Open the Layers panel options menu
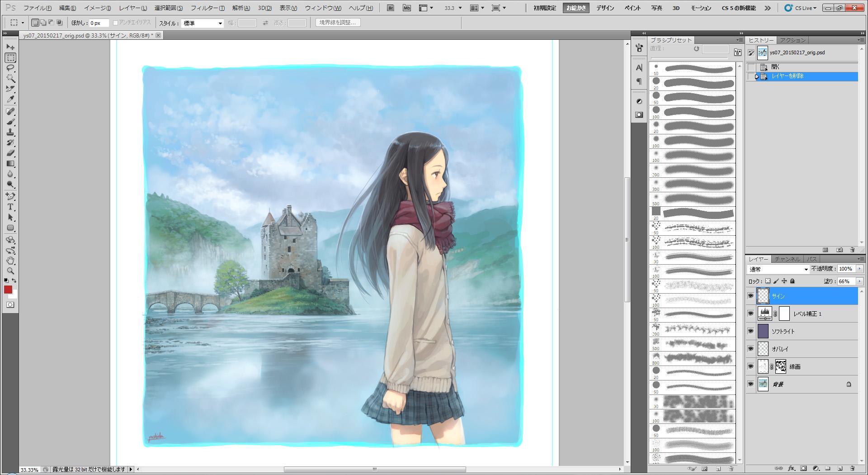 (861, 259)
